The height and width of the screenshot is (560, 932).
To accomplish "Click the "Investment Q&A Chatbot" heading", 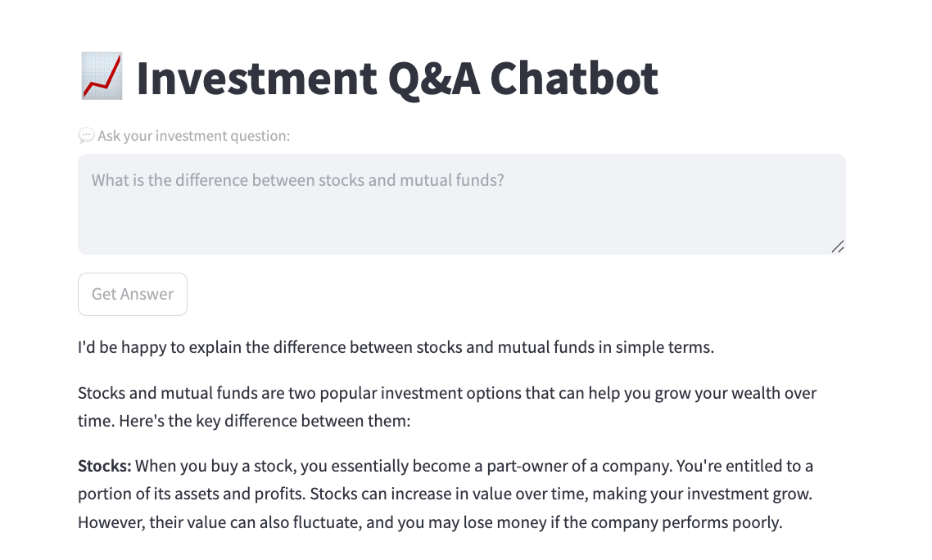I will pyautogui.click(x=397, y=78).
